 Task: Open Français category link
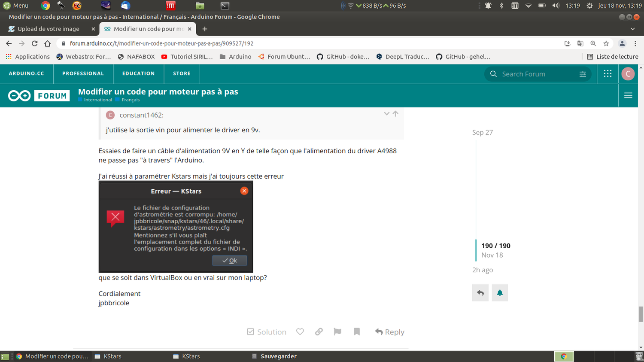pos(128,100)
